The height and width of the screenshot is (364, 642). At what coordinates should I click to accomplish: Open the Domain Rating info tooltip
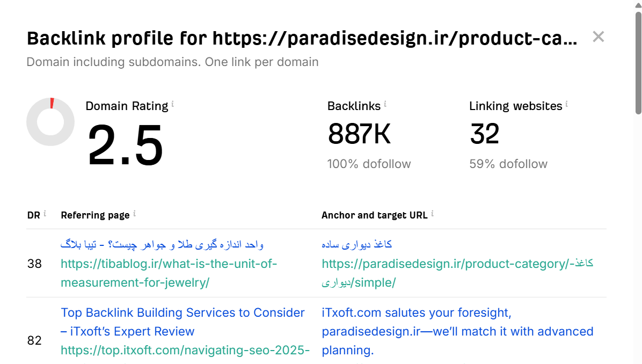[172, 103]
